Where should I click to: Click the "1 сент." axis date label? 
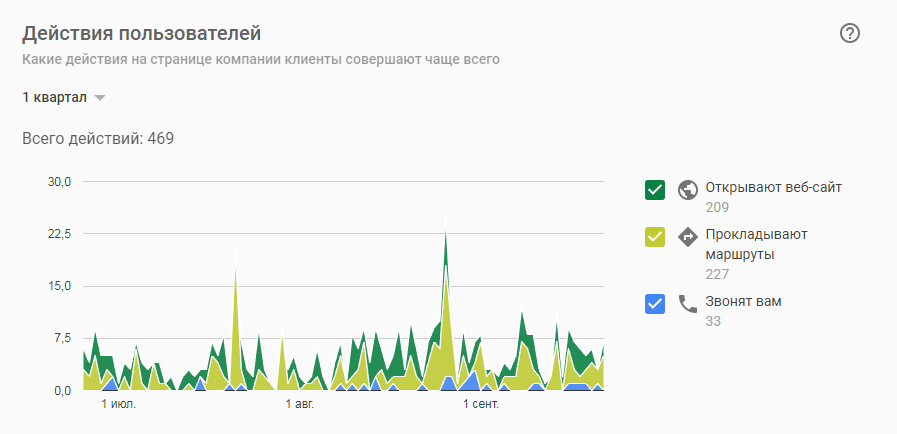pos(480,405)
